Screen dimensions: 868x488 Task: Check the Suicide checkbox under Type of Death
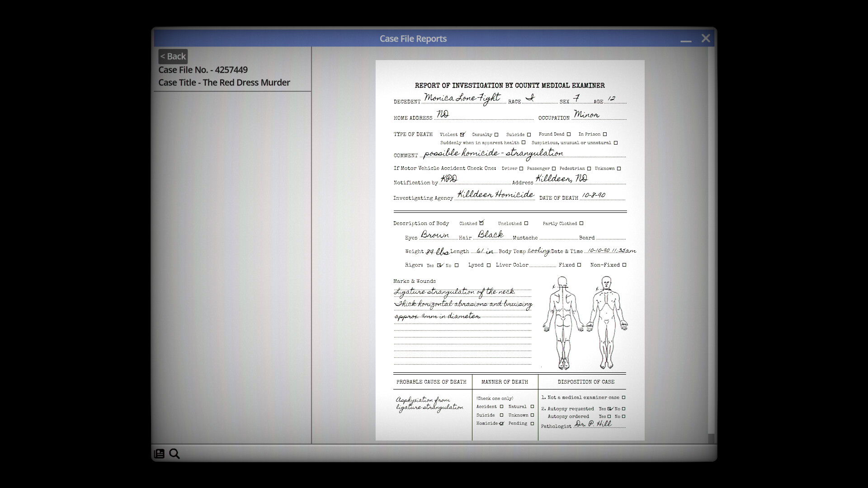click(x=529, y=134)
